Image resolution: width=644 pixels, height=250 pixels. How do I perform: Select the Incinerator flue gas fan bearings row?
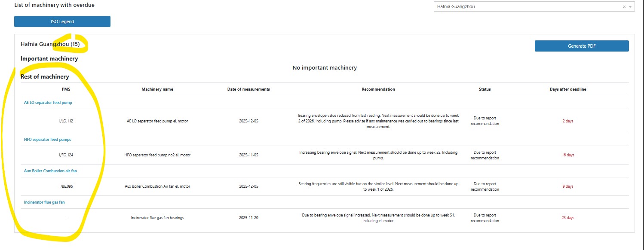tap(157, 218)
